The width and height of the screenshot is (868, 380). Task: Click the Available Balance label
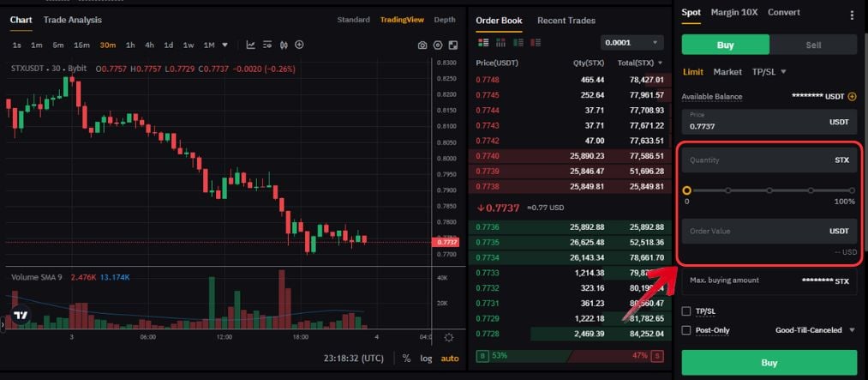[x=712, y=96]
